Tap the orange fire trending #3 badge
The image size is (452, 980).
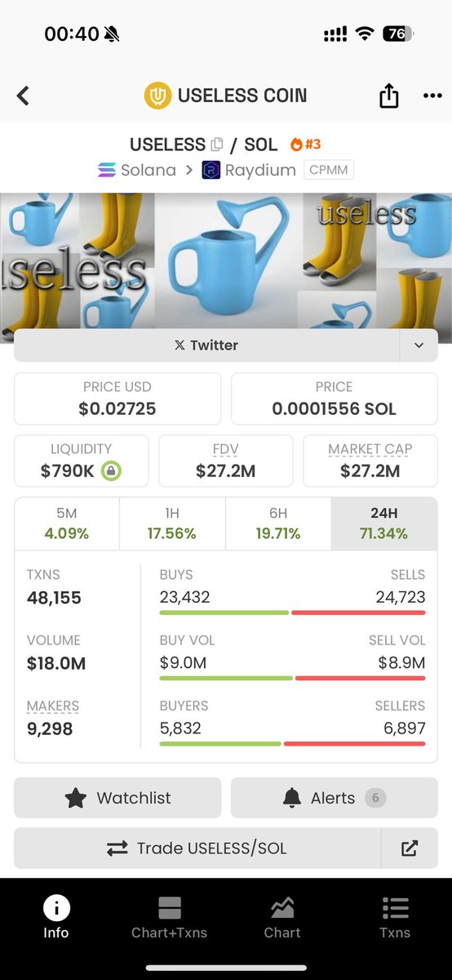(305, 145)
